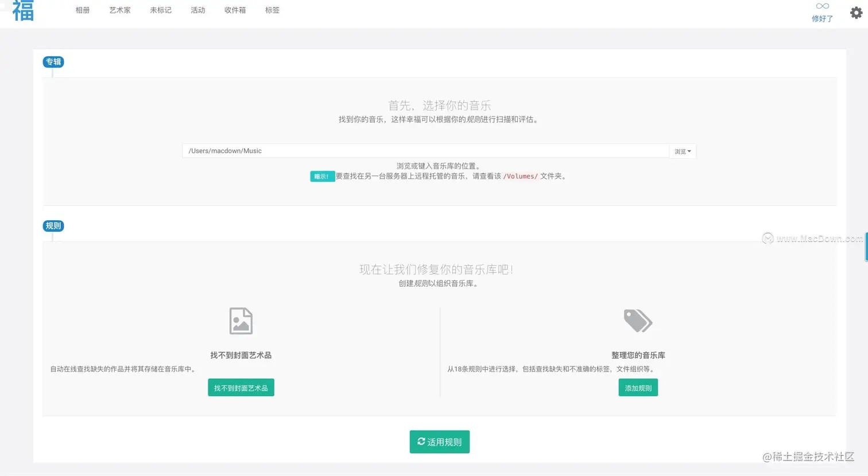Click the 首先,选择你的音乐 heading
The height and width of the screenshot is (476, 868).
pyautogui.click(x=440, y=106)
